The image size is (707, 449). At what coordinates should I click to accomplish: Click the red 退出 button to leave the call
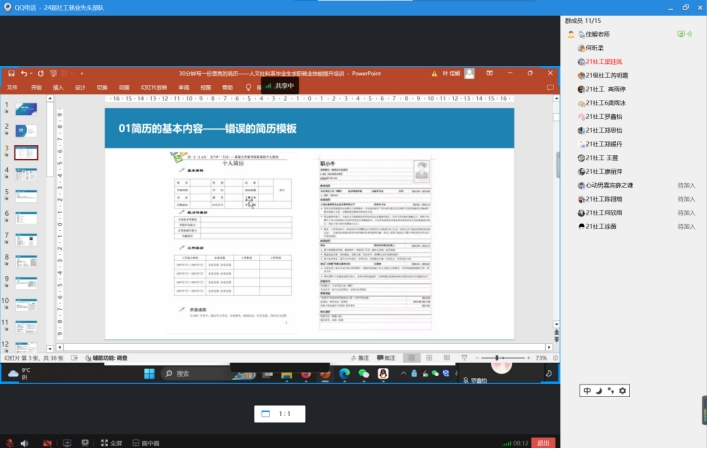pyautogui.click(x=543, y=442)
